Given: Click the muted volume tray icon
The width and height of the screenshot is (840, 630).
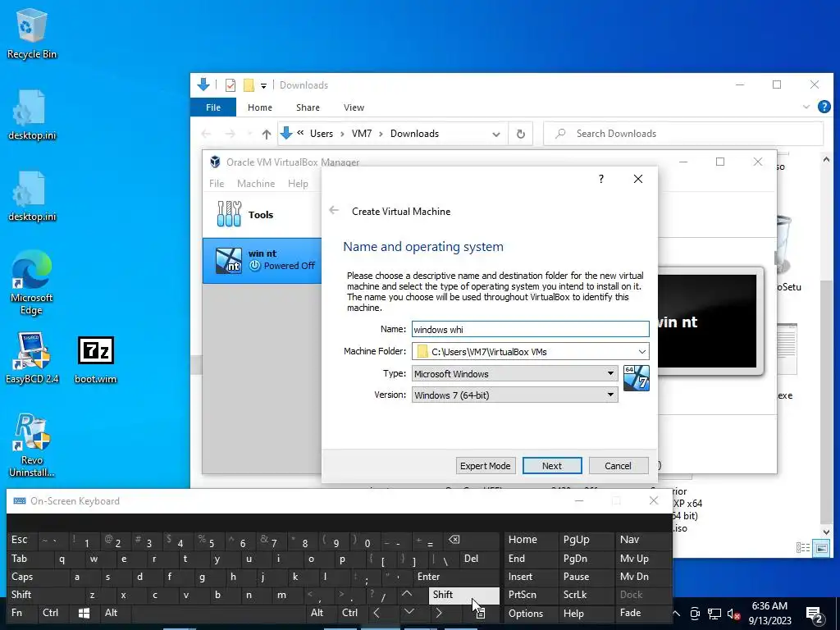Looking at the screenshot, I should point(733,614).
